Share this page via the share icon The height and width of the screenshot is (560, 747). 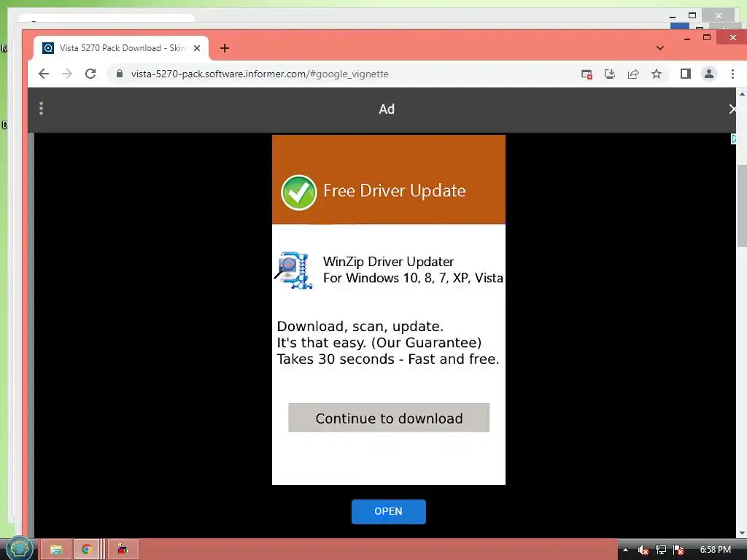[633, 74]
